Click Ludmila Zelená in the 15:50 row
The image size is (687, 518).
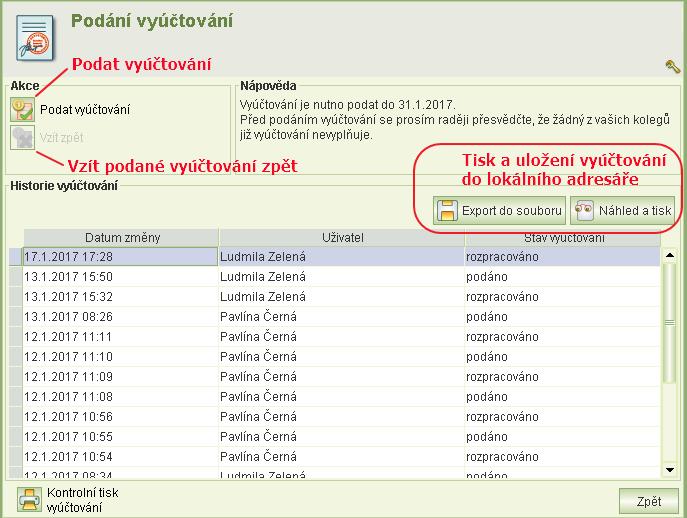tap(263, 277)
